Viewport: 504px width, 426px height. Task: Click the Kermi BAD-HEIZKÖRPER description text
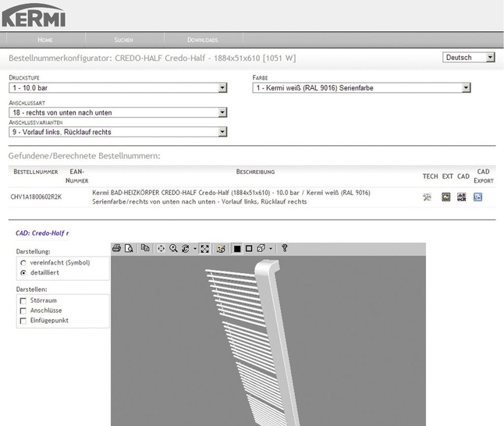231,197
